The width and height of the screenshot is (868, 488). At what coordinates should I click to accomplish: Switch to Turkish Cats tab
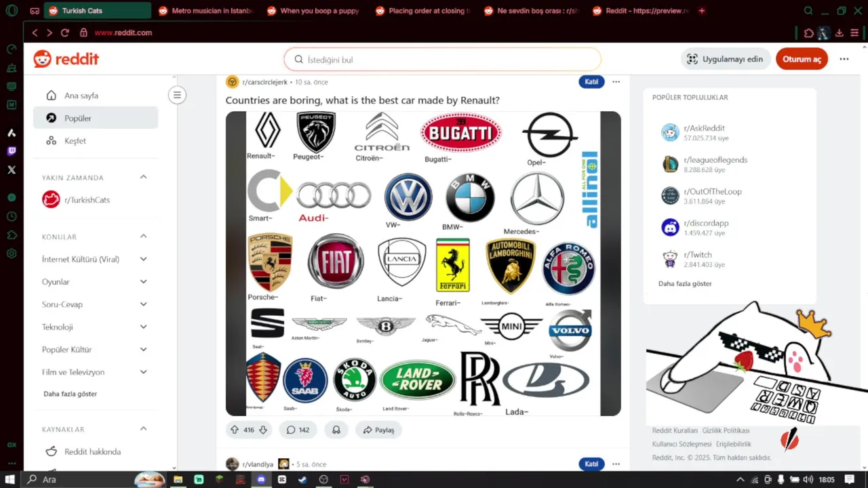(98, 11)
